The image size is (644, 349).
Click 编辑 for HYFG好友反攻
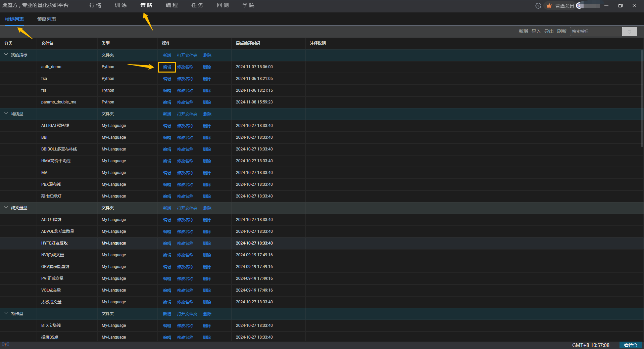tap(167, 244)
